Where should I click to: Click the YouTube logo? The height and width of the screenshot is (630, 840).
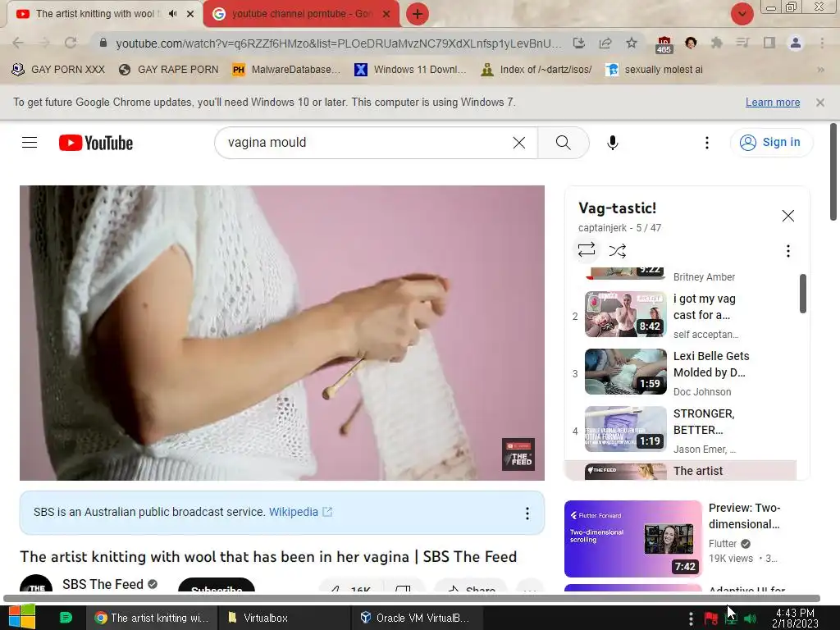click(96, 143)
